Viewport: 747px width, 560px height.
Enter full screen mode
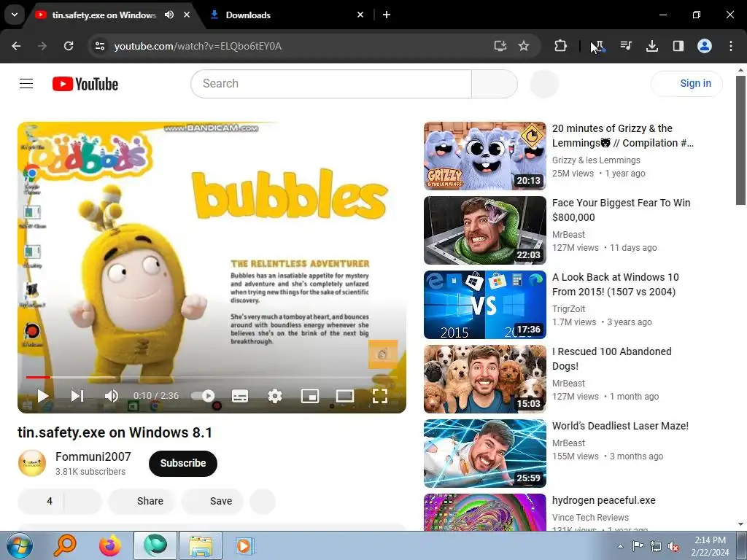pos(379,396)
